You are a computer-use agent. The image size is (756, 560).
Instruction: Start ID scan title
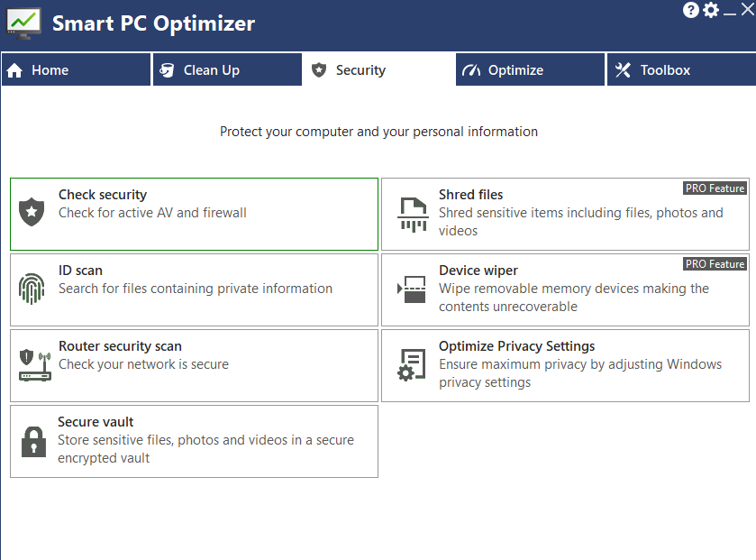coord(80,271)
